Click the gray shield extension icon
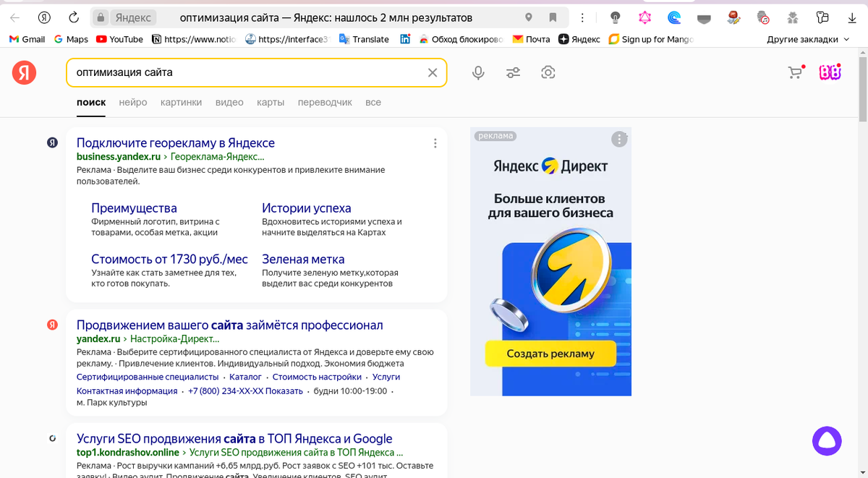This screenshot has height=478, width=868. [704, 17]
